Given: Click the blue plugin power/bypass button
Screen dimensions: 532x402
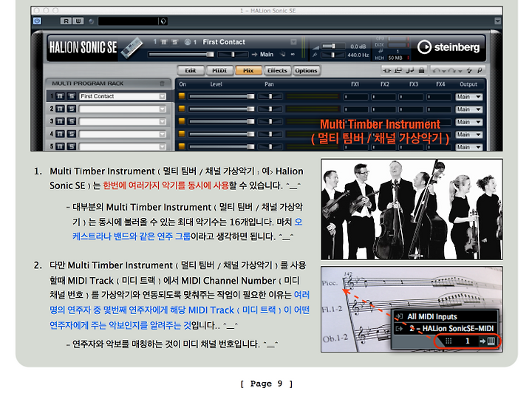Looking at the screenshot, I should [x=37, y=21].
